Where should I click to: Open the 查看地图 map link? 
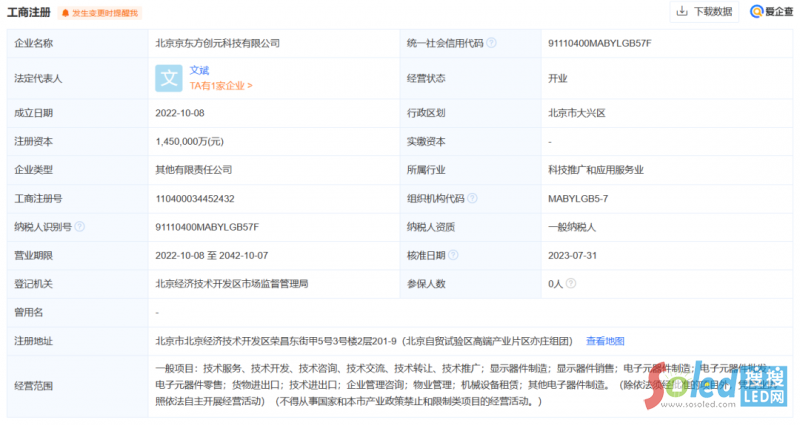click(605, 341)
